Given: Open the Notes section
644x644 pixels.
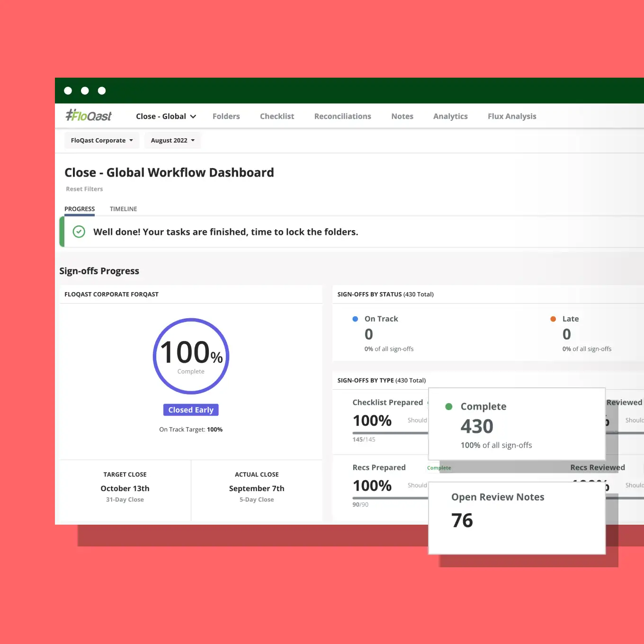Looking at the screenshot, I should tap(402, 116).
